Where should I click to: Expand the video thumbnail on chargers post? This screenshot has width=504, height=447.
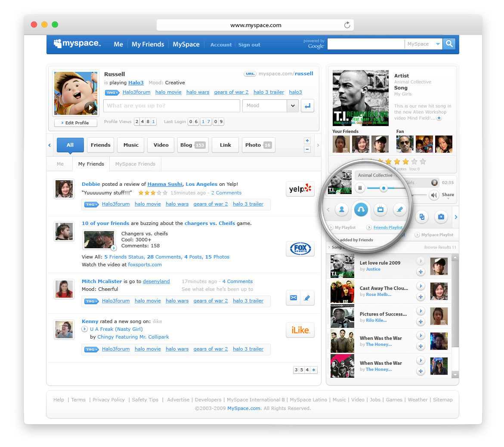(x=114, y=248)
